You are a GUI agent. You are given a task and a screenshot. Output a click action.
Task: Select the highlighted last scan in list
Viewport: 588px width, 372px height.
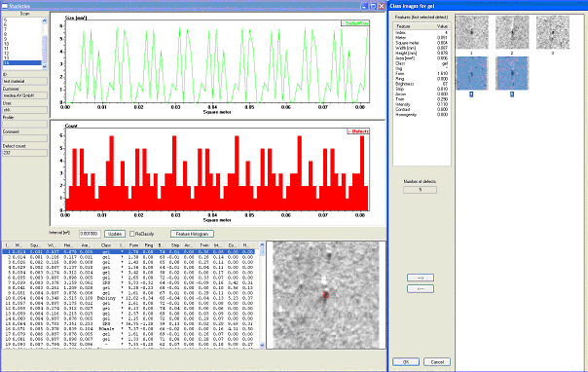point(22,63)
